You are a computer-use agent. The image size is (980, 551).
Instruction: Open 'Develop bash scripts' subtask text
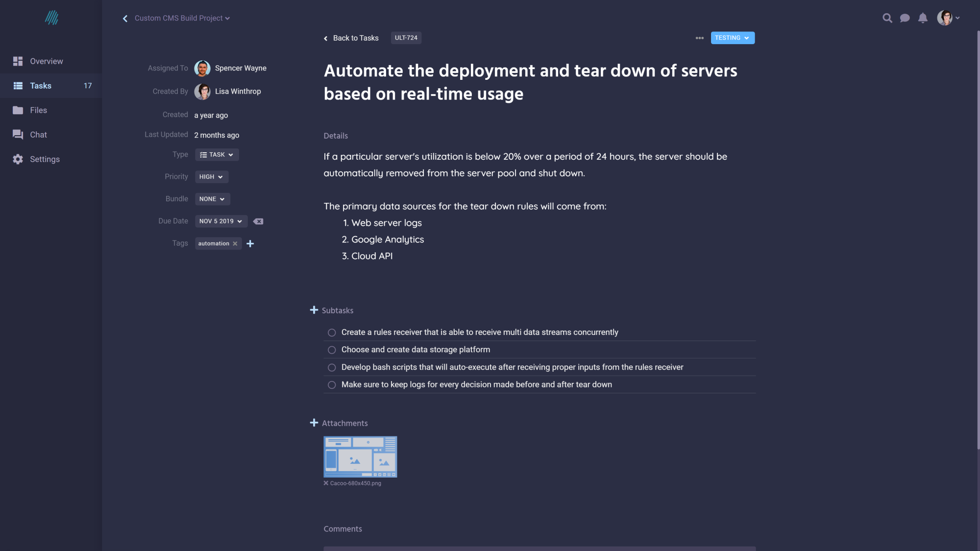(x=512, y=367)
